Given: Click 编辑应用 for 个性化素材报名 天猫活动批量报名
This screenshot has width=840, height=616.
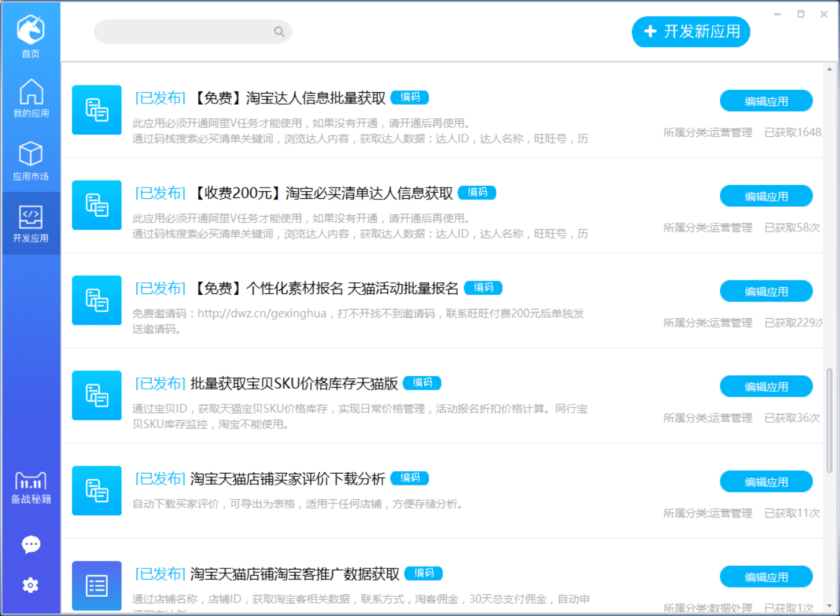Looking at the screenshot, I should pos(766,292).
